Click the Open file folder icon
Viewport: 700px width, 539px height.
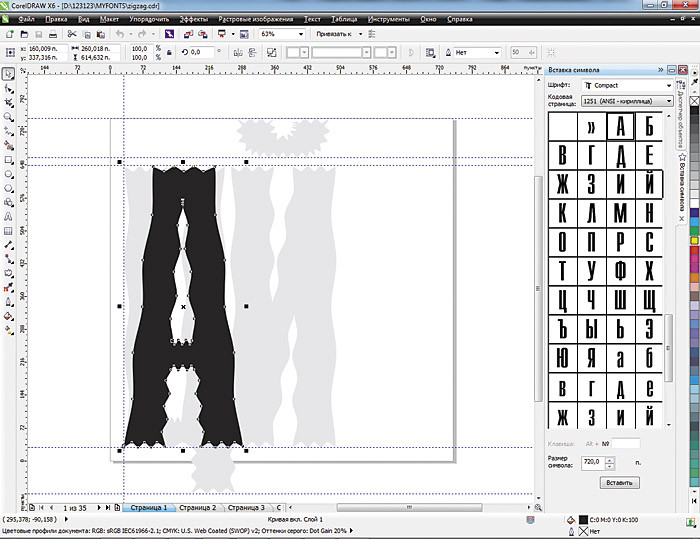[25, 34]
